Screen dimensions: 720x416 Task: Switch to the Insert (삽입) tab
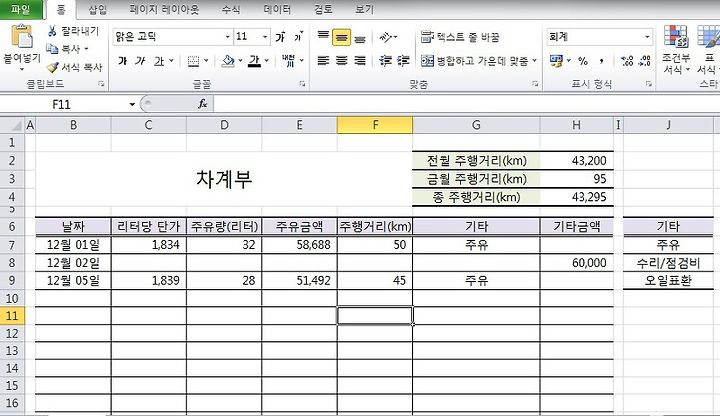(x=97, y=9)
